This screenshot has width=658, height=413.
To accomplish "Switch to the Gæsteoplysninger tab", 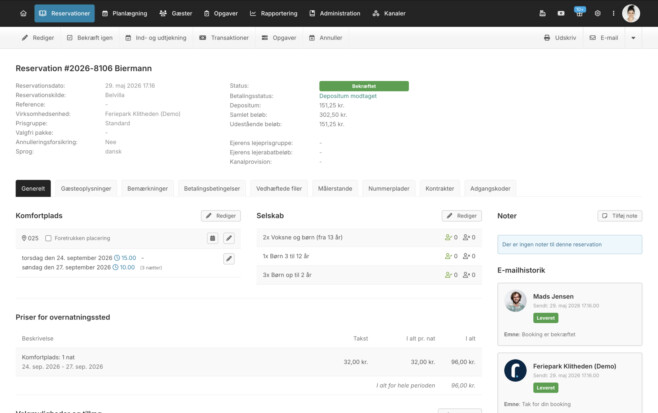I will (86, 188).
